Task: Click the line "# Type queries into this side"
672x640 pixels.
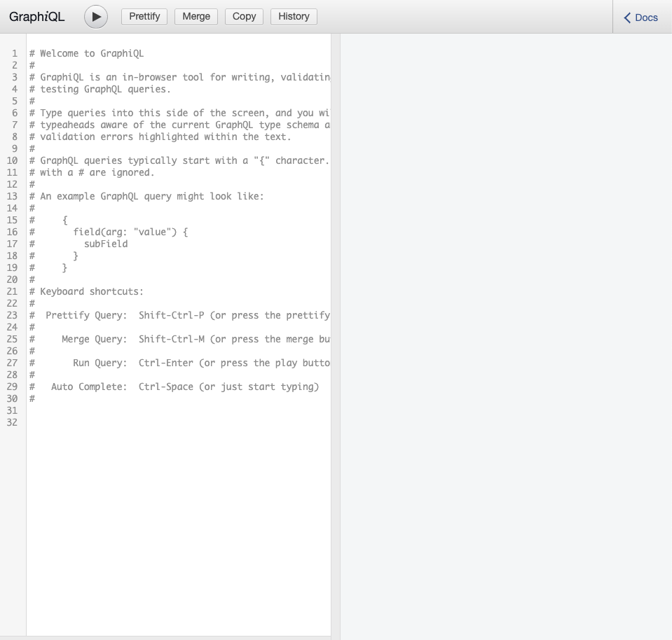Action: (x=179, y=113)
